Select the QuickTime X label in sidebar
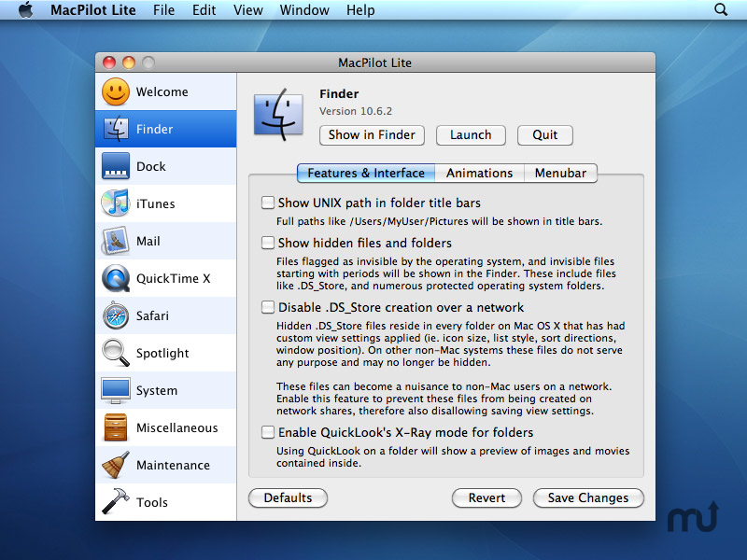 pyautogui.click(x=173, y=278)
